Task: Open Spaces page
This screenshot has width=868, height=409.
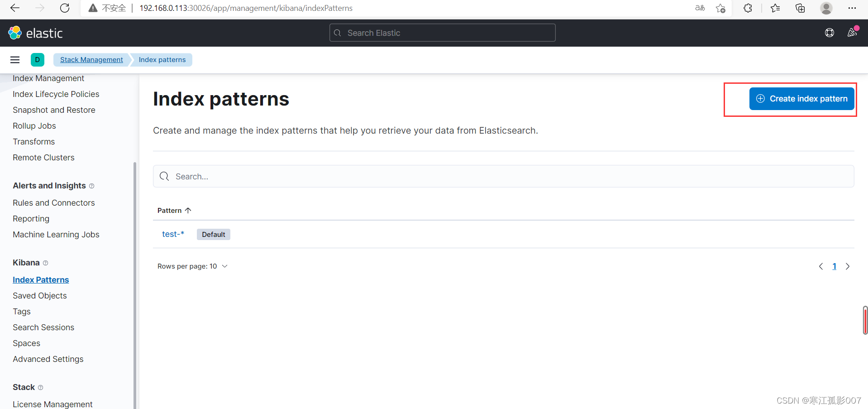Action: point(26,343)
